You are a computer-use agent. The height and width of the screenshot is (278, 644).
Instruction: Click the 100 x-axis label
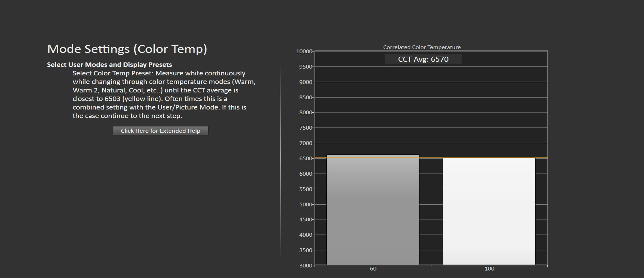(x=489, y=269)
